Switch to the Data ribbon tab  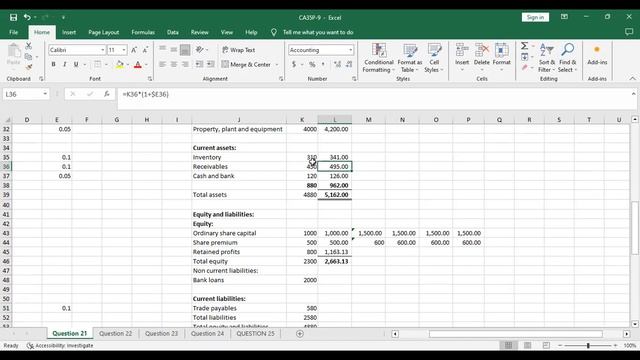coord(173,32)
